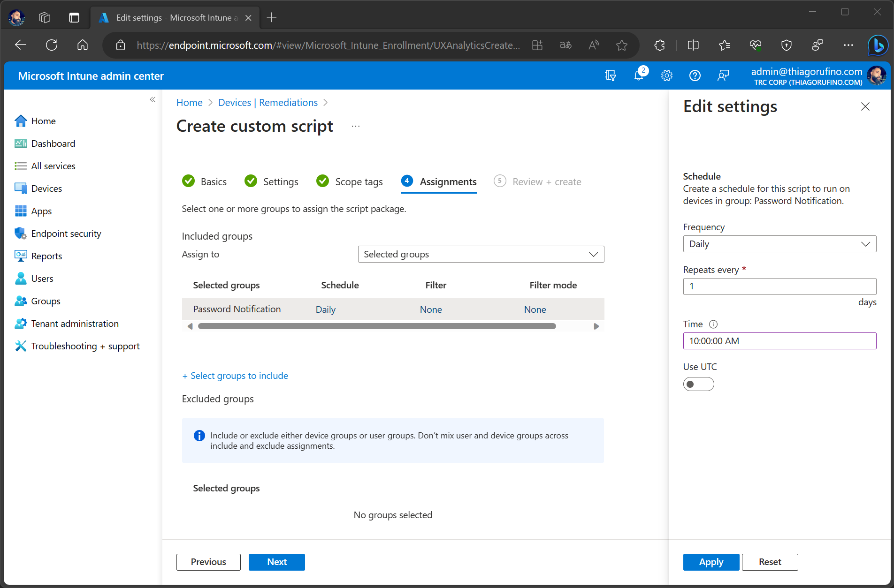Image resolution: width=894 pixels, height=588 pixels.
Task: Focus the Time field showing 10:00:00 AM
Action: tap(779, 341)
